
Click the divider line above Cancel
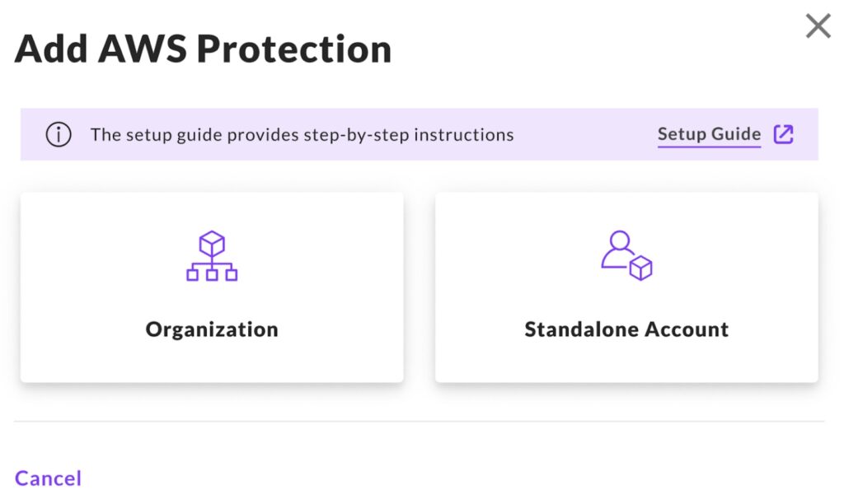click(419, 422)
